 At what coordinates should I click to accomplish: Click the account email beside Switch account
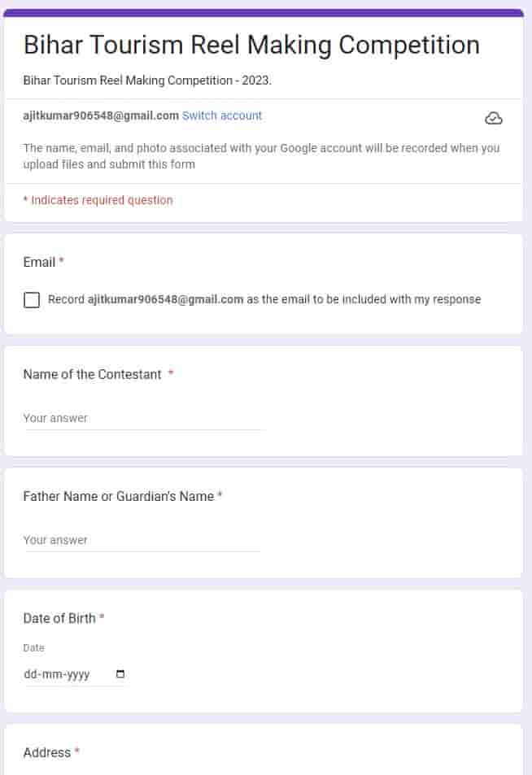101,115
